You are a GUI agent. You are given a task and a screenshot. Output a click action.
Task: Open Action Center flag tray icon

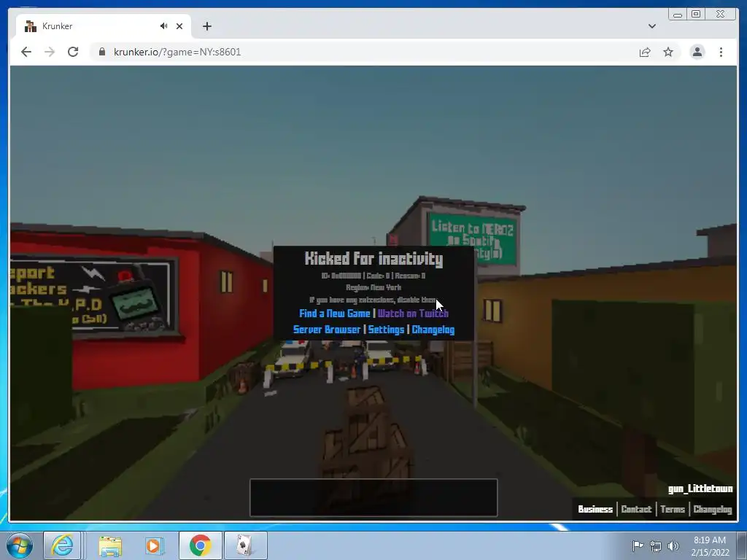[x=638, y=545]
